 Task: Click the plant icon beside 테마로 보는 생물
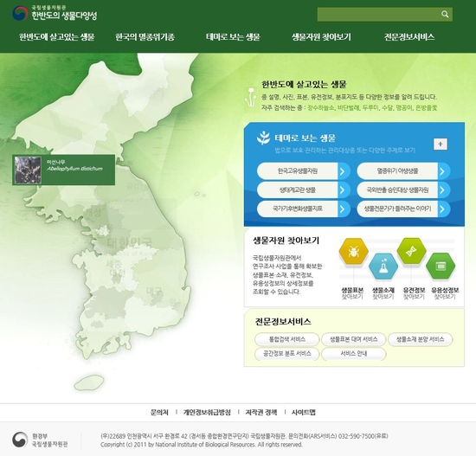(x=263, y=138)
